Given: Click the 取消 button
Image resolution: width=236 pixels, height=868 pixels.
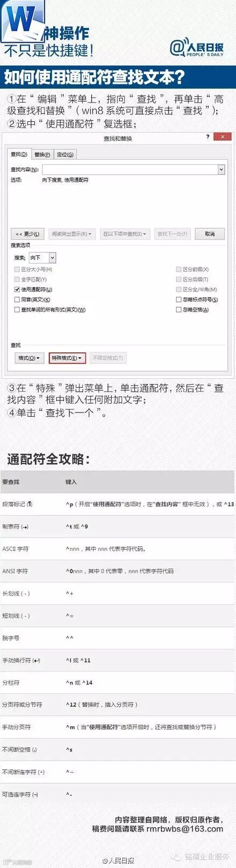Looking at the screenshot, I should [210, 234].
